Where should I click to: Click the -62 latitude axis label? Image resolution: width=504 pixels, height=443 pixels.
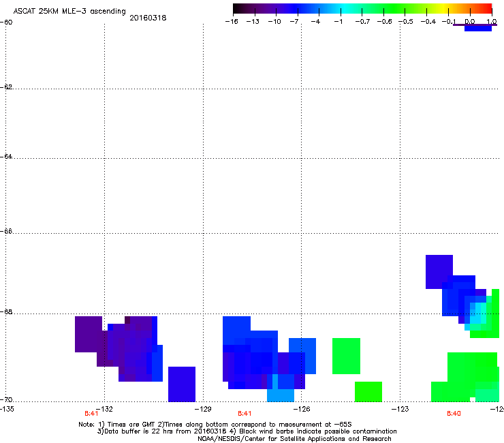pos(6,87)
